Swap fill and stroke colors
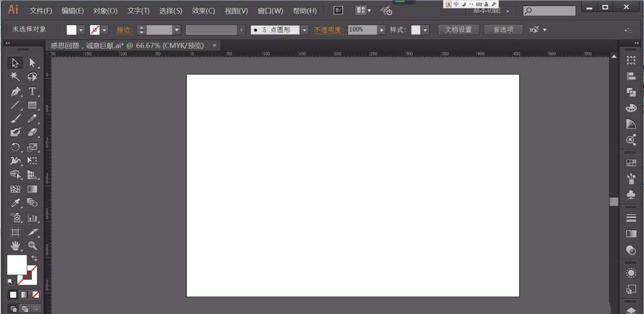Image resolution: width=644 pixels, height=314 pixels. click(x=35, y=258)
